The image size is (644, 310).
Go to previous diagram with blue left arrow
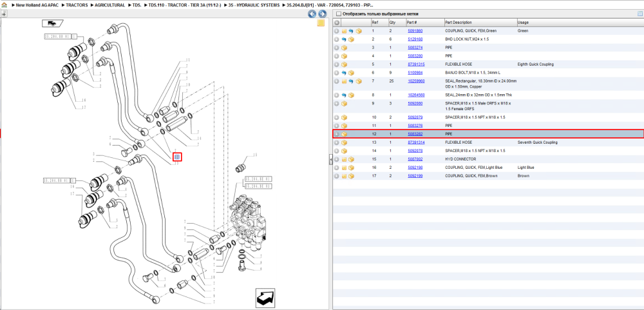click(x=312, y=14)
